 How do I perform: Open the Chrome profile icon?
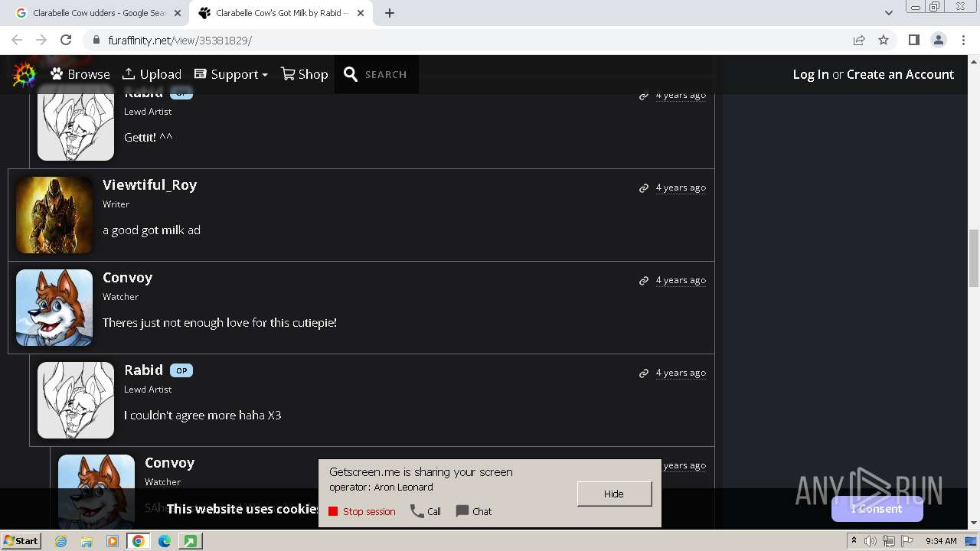tap(938, 40)
